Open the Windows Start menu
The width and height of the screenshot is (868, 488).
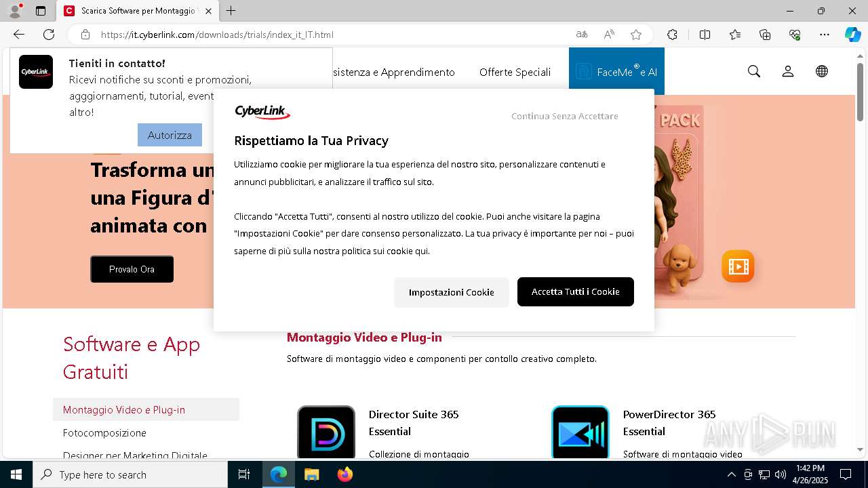point(16,474)
